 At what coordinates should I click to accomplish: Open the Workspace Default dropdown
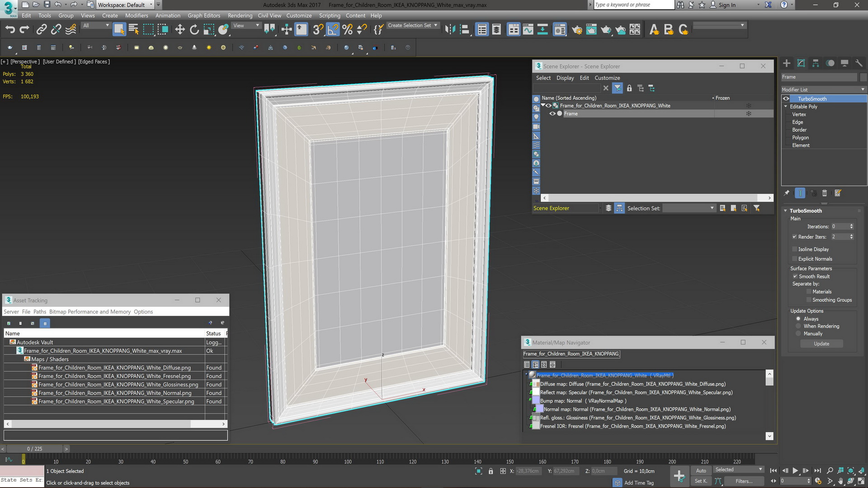click(x=125, y=5)
